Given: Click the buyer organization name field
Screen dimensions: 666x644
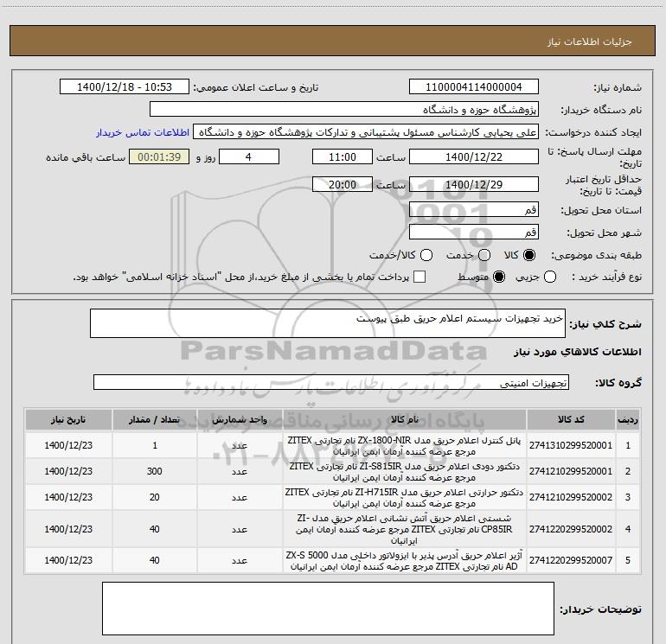Looking at the screenshot, I should click(x=344, y=110).
